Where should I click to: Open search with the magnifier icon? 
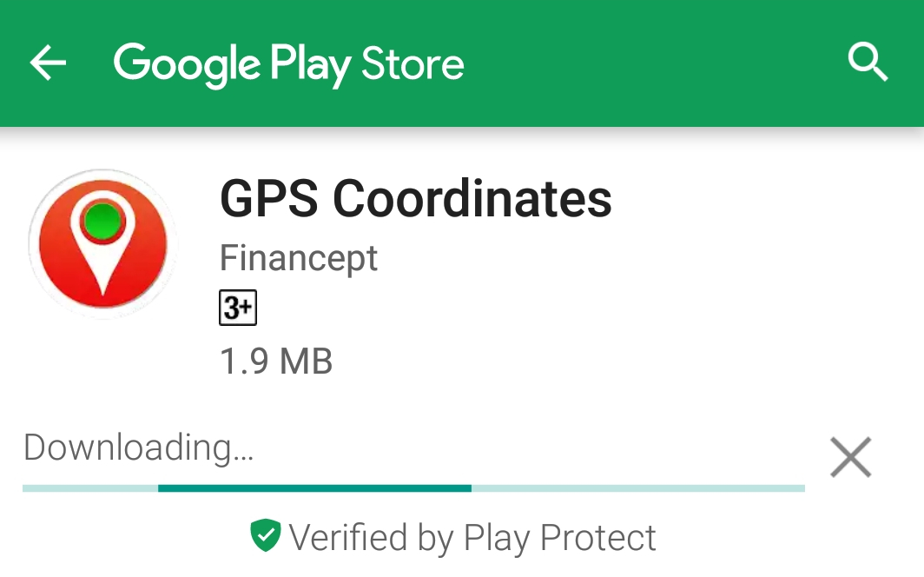[868, 62]
